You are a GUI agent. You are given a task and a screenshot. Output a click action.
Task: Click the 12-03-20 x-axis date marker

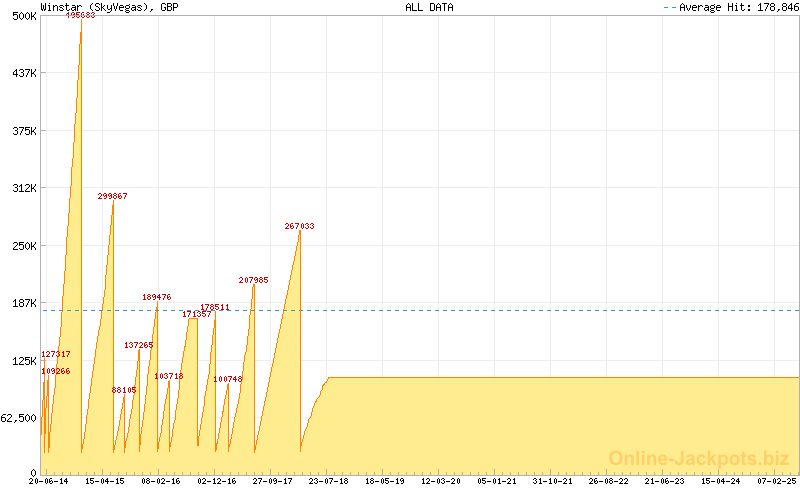click(x=441, y=481)
